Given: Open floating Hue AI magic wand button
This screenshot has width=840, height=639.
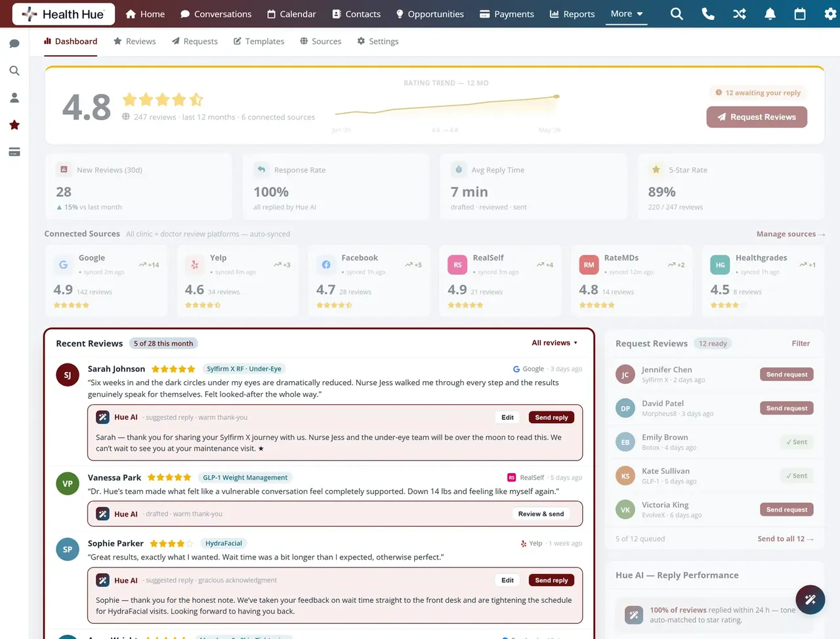Looking at the screenshot, I should [x=810, y=599].
